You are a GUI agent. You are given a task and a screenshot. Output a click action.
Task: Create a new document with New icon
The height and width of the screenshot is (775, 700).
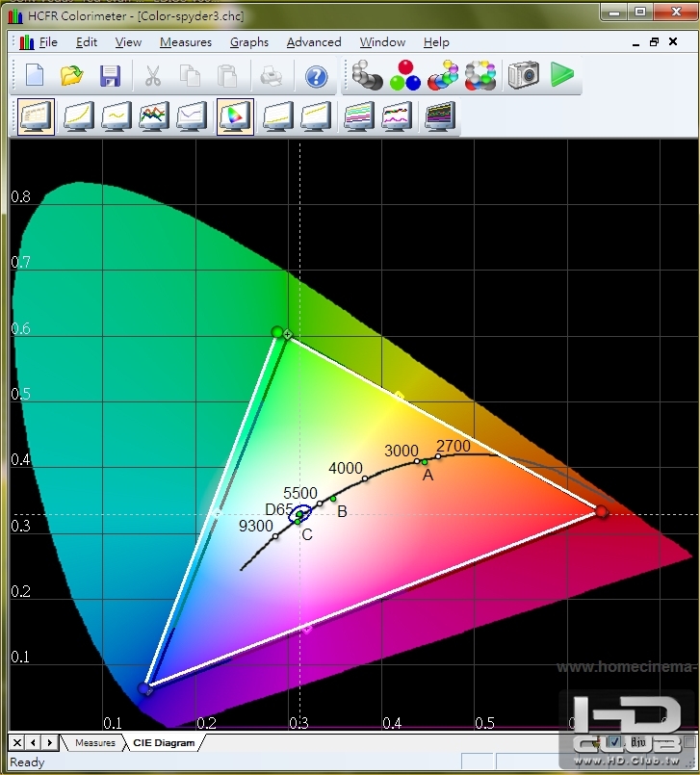(x=35, y=76)
